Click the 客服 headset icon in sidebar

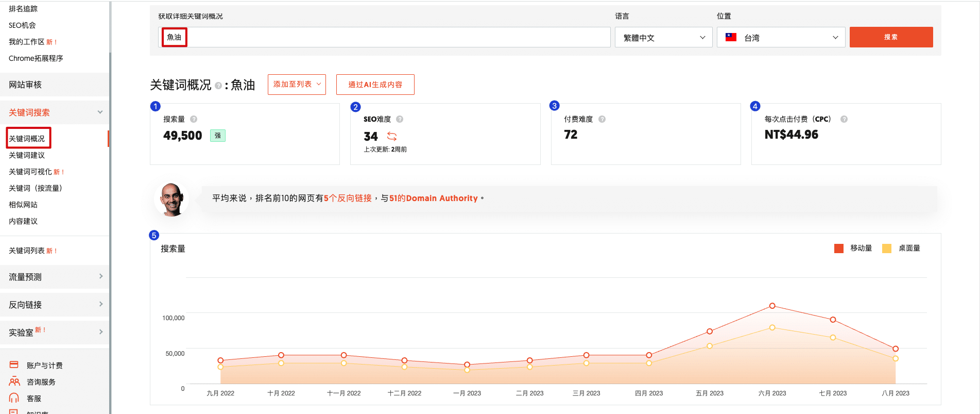(14, 398)
